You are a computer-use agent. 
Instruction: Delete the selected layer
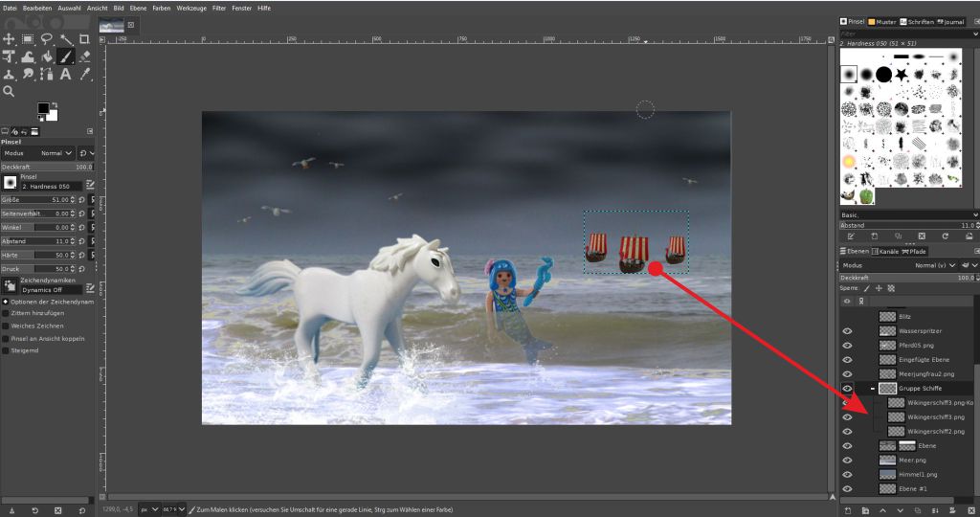coord(971,510)
